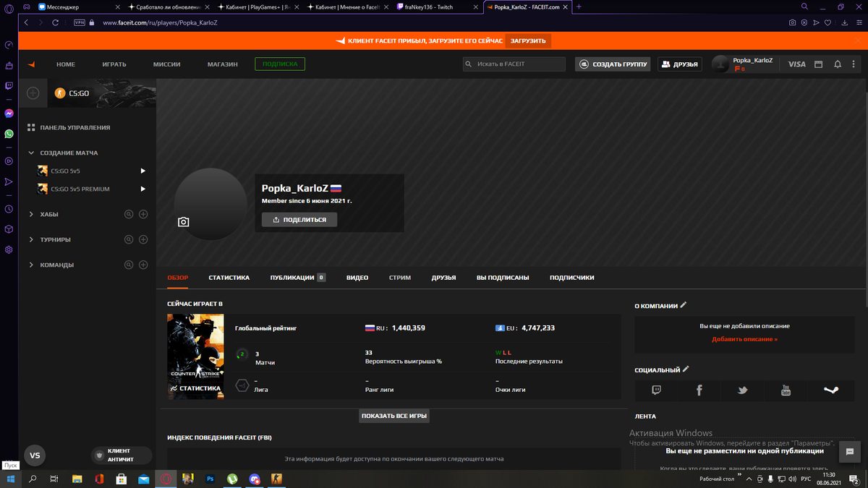The image size is (868, 488).
Task: Switch to ПУБЛИКАЦИИ tab
Action: pyautogui.click(x=298, y=278)
